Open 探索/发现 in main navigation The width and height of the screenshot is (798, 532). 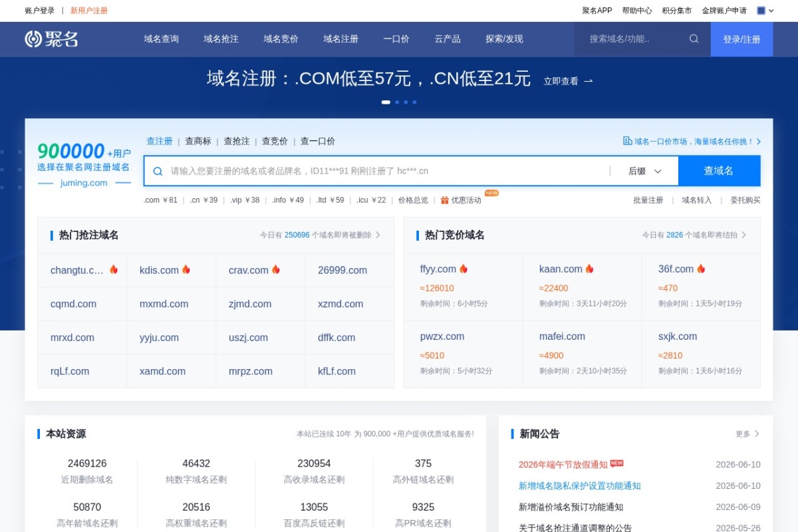(504, 39)
